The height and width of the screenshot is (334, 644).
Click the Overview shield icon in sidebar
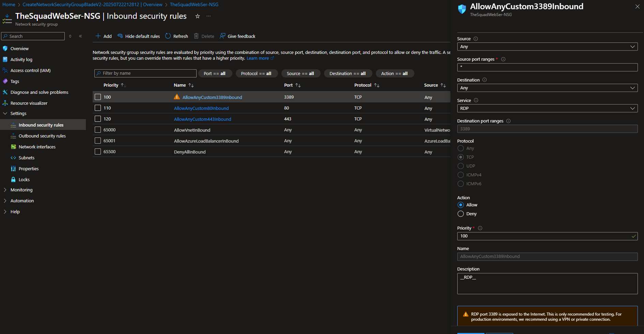5,48
